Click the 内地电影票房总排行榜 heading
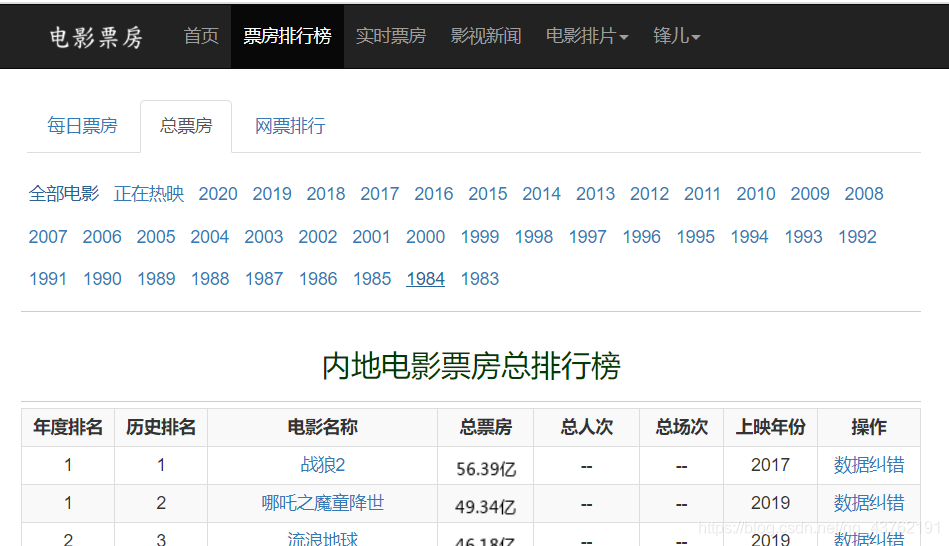This screenshot has height=546, width=949. pos(471,366)
